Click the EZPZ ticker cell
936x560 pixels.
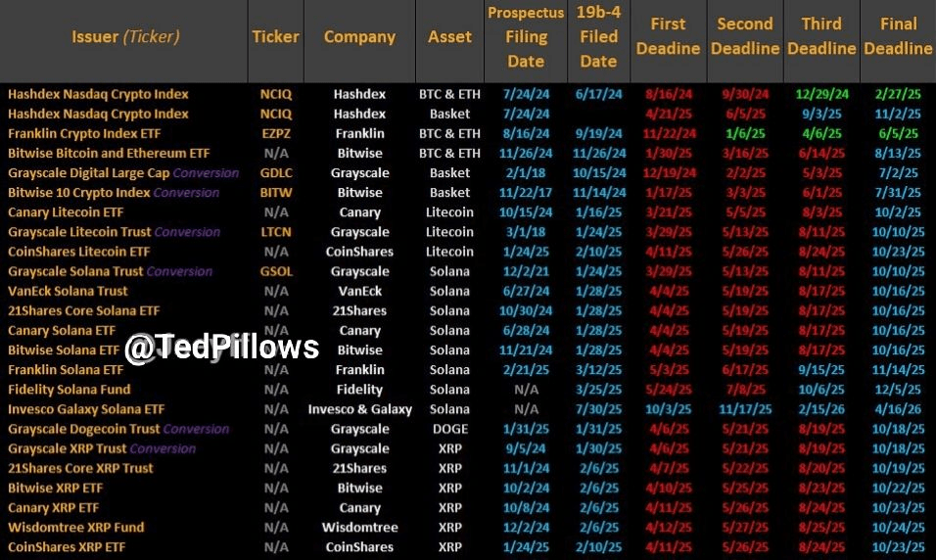pyautogui.click(x=276, y=134)
